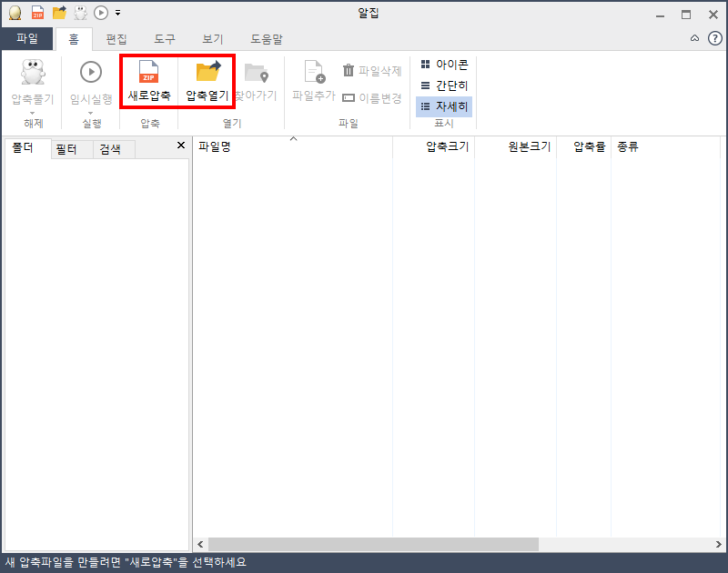Click the extract egg icon in quick access toolbar
The image size is (728, 573).
pyautogui.click(x=80, y=13)
